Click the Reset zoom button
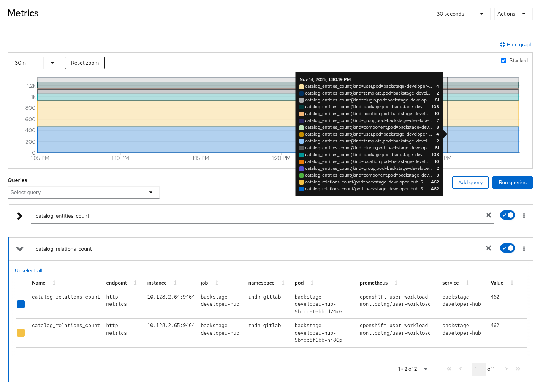This screenshot has width=538, height=392. 85,63
